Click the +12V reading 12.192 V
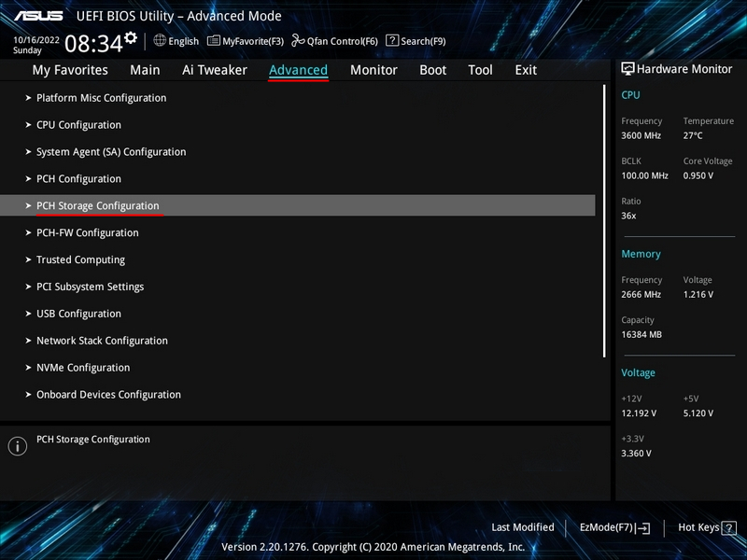The width and height of the screenshot is (747, 560). (639, 413)
